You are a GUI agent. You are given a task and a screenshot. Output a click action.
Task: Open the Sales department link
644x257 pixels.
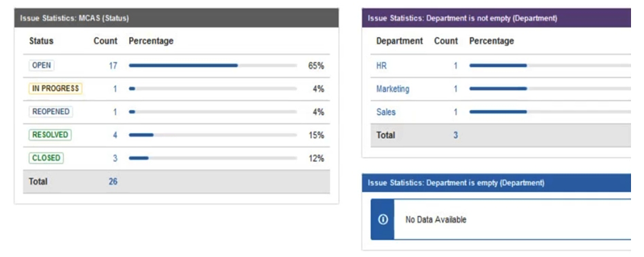click(x=386, y=112)
